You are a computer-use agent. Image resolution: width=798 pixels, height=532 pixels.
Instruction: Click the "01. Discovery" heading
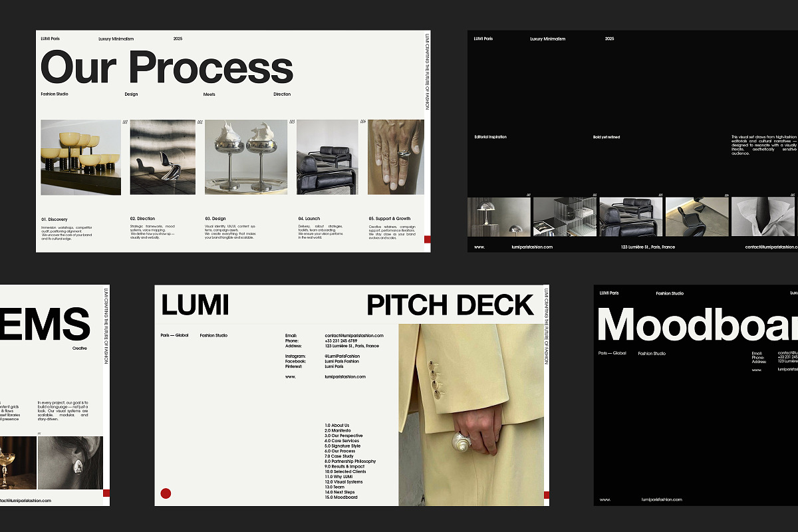click(54, 219)
